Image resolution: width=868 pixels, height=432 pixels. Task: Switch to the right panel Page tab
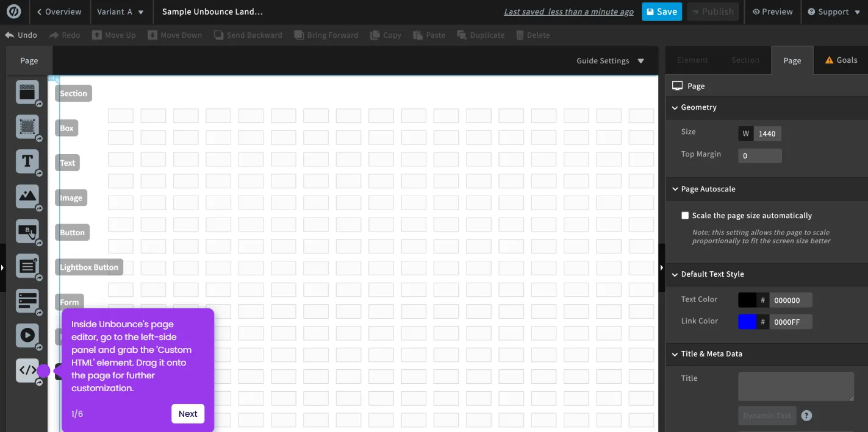coord(792,60)
